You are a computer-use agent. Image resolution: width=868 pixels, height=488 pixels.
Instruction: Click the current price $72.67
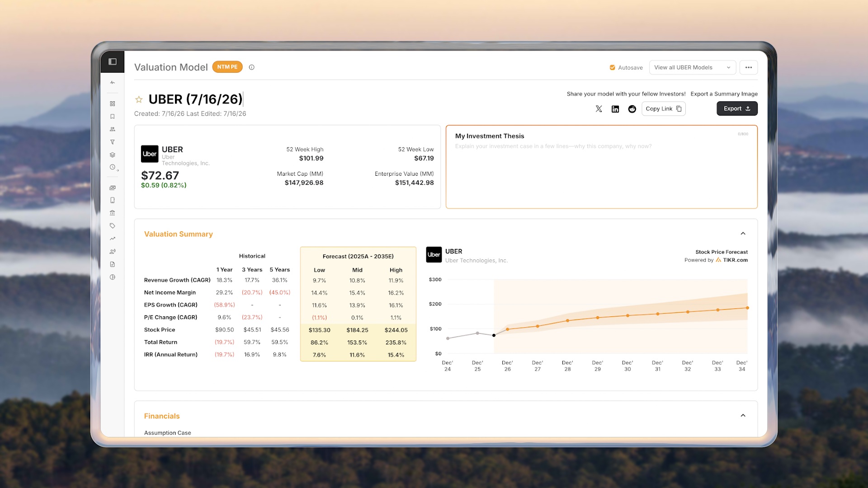click(x=160, y=175)
